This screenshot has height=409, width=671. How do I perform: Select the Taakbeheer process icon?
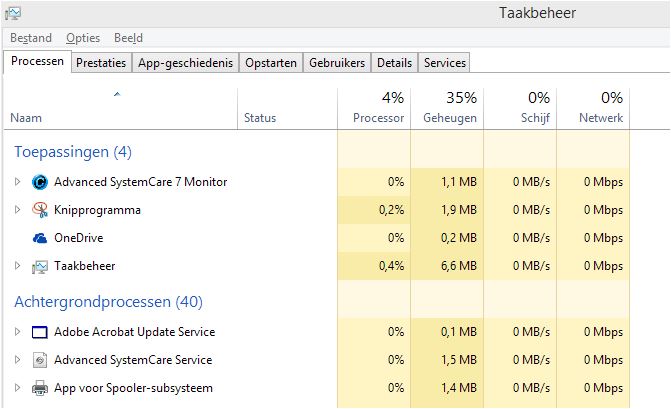pos(40,267)
